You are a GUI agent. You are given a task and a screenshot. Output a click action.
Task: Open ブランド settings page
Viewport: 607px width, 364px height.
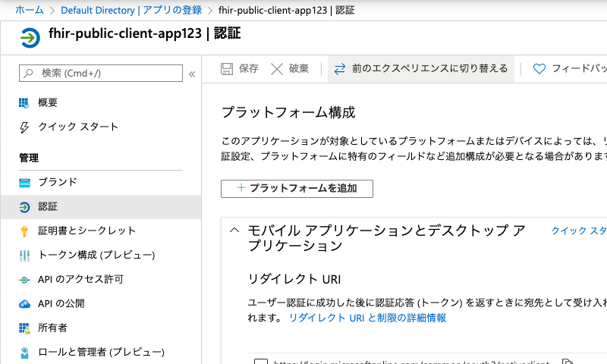[58, 182]
